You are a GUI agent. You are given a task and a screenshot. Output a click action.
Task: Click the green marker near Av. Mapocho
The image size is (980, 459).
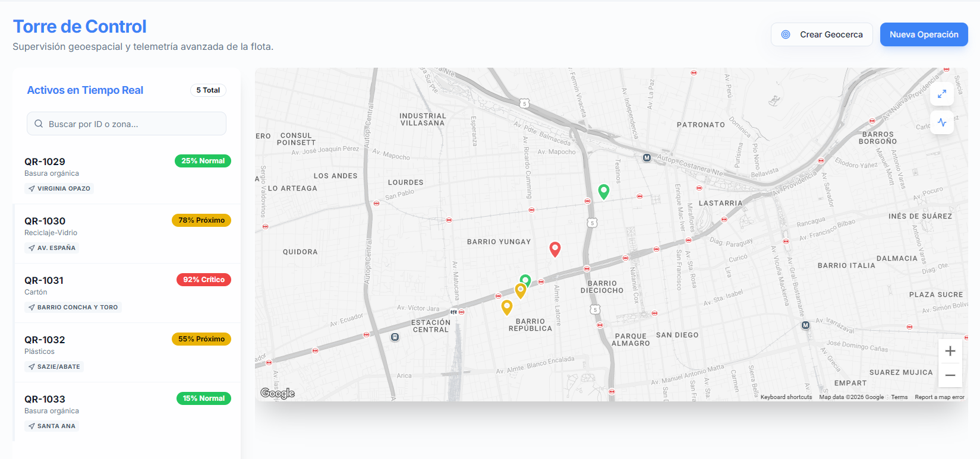[x=603, y=191]
